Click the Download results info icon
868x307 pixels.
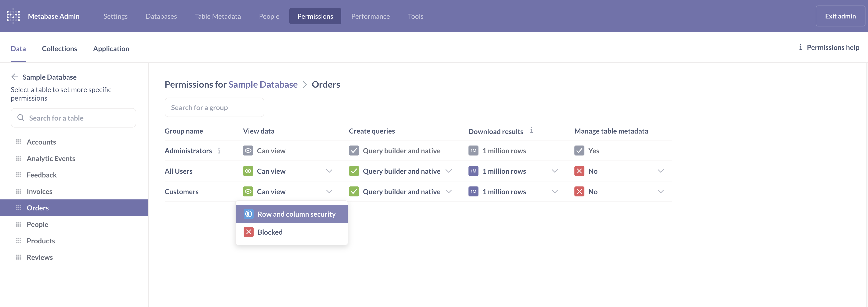531,130
